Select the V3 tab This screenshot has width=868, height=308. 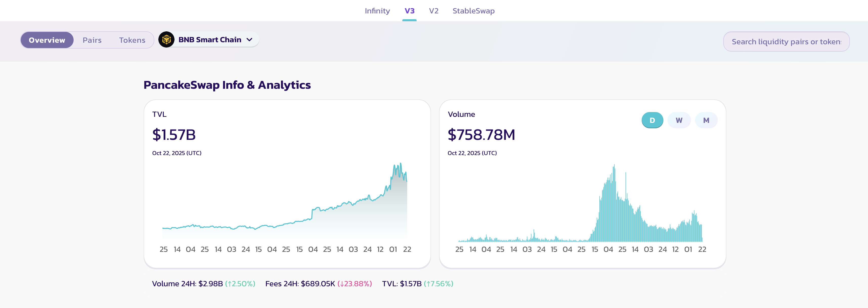[x=409, y=11]
